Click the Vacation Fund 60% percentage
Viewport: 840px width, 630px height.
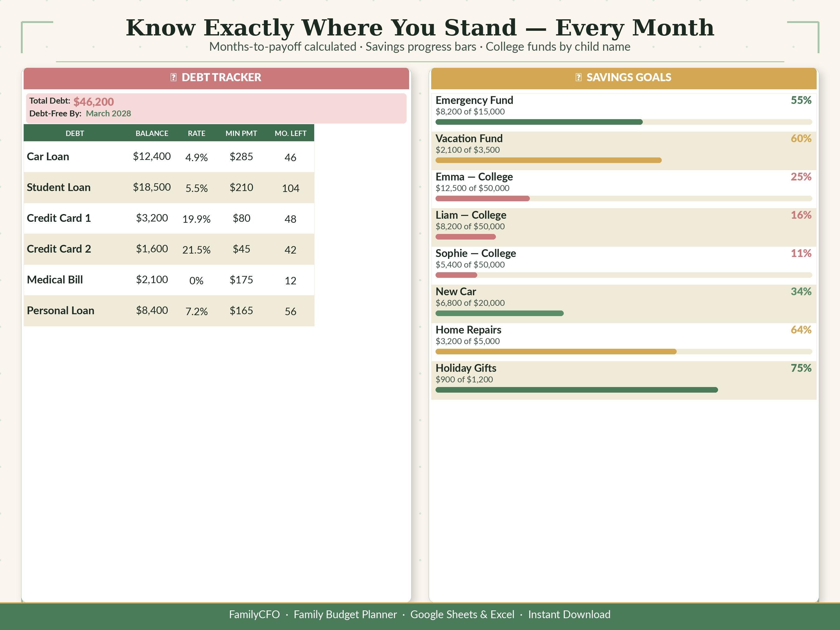pos(801,139)
